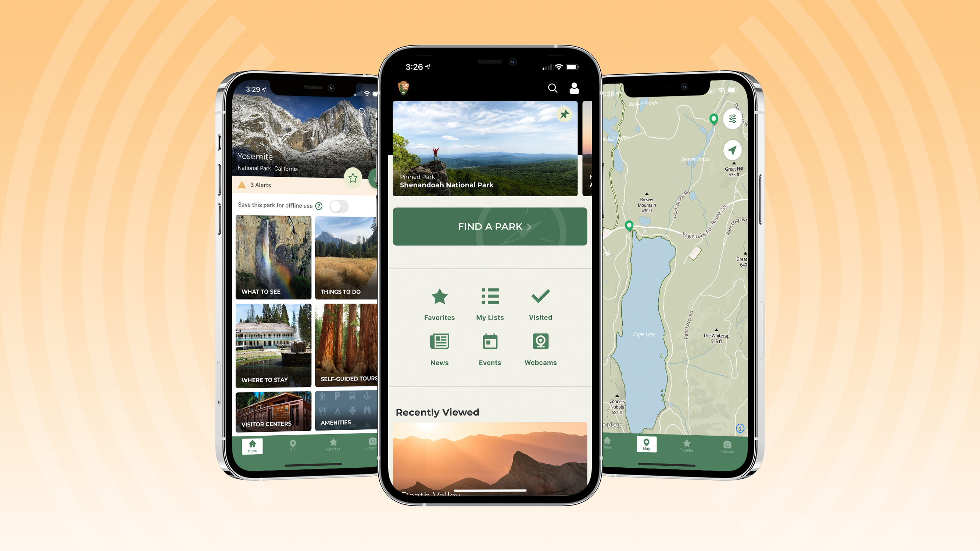Tap the Favorites star icon

(x=440, y=297)
